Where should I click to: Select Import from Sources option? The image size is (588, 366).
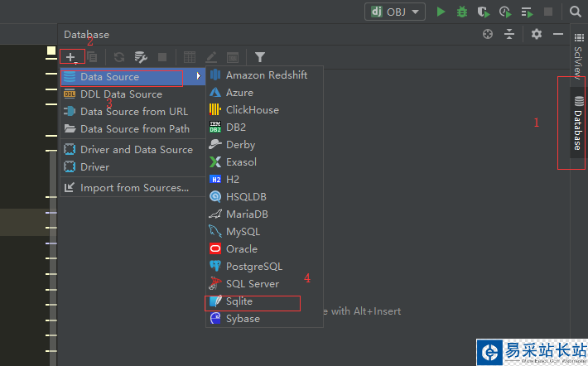pos(134,188)
